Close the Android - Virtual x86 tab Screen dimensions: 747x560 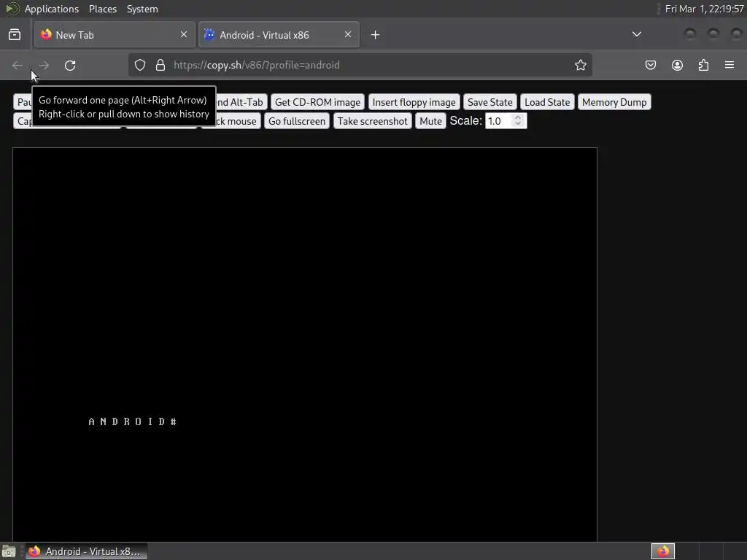click(348, 34)
